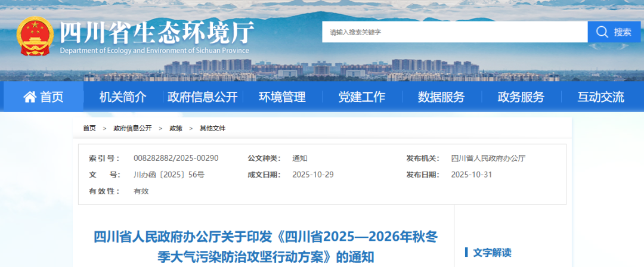Click the 发布日期 value 2025-10-31
The image size is (644, 267).
coord(472,175)
